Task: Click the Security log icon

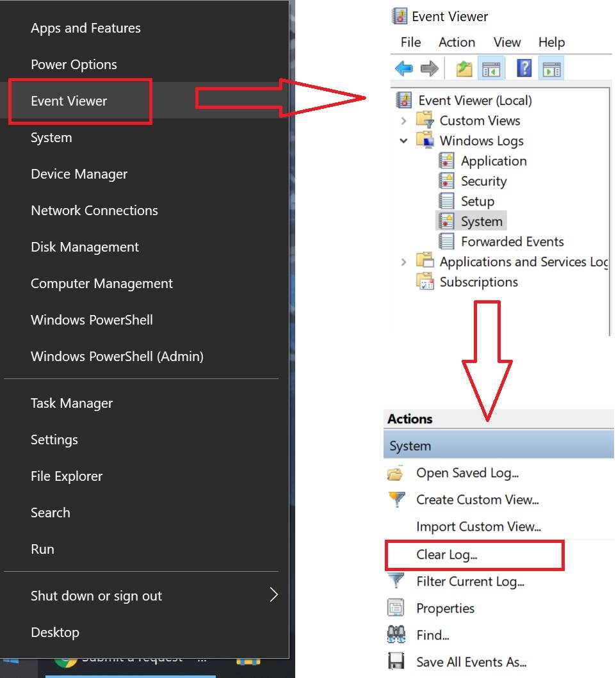Action: click(446, 181)
